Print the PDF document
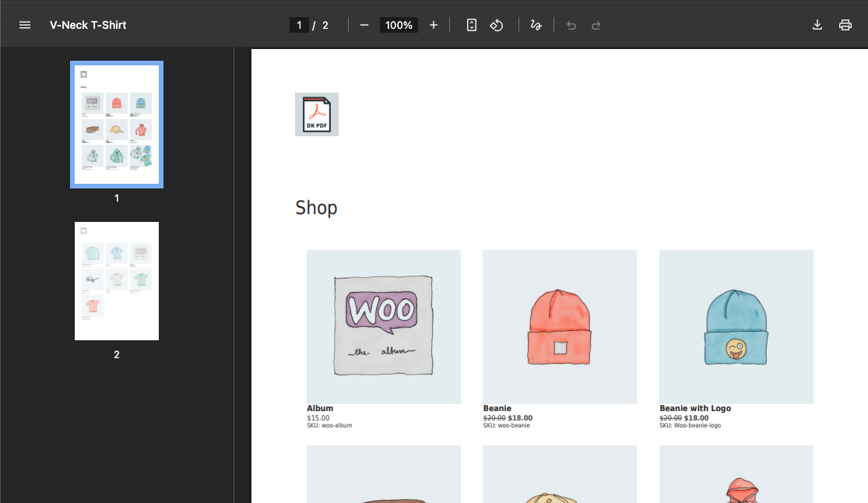This screenshot has height=503, width=868. point(845,25)
